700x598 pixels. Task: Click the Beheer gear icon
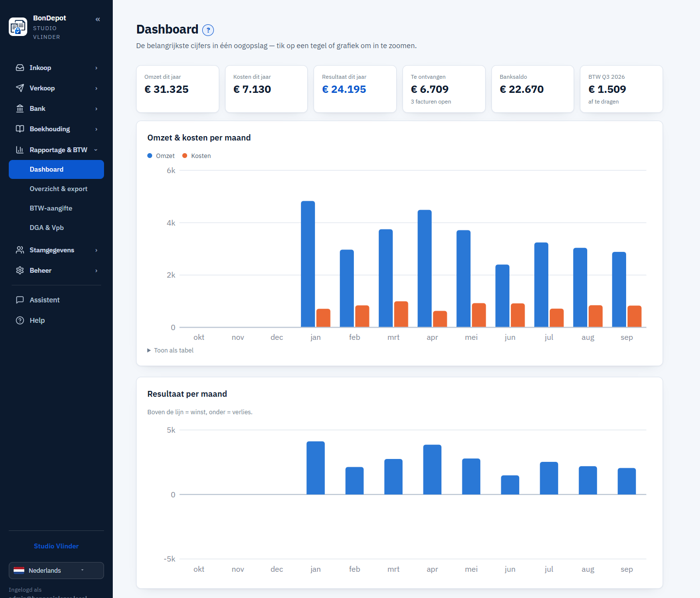pyautogui.click(x=20, y=270)
